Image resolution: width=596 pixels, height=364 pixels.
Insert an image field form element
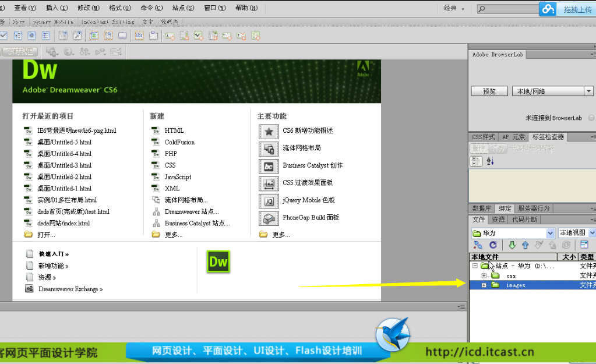coord(94,36)
